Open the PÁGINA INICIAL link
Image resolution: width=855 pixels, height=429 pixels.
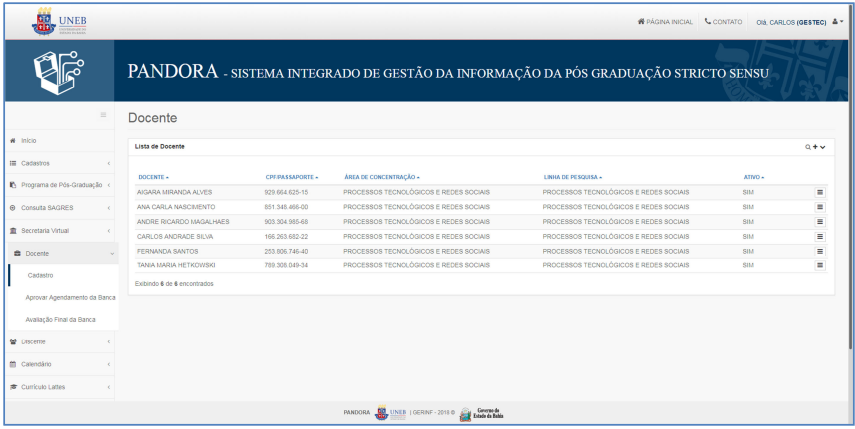click(665, 22)
